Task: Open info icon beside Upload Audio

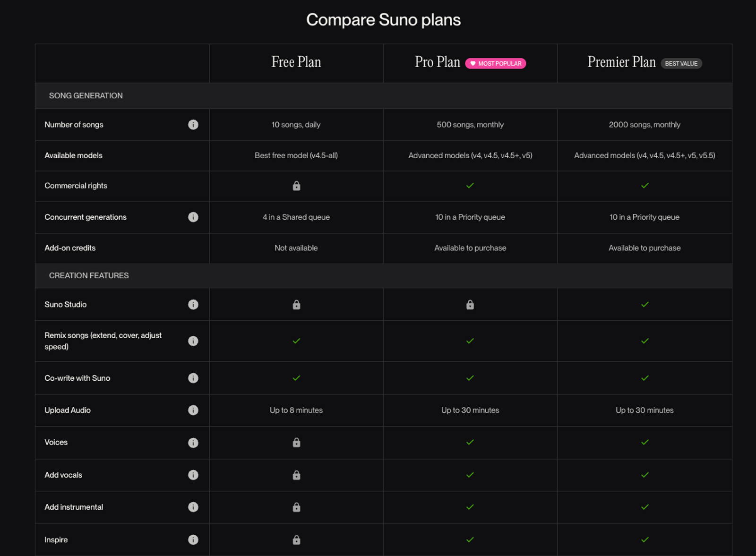Action: pyautogui.click(x=193, y=410)
